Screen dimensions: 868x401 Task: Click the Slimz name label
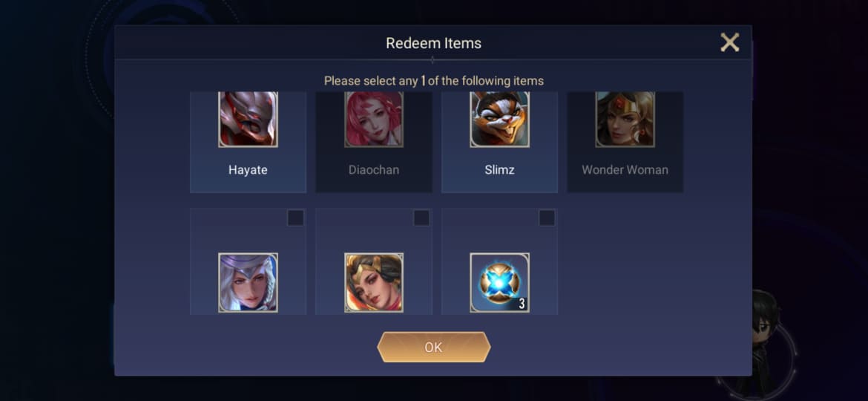click(499, 170)
